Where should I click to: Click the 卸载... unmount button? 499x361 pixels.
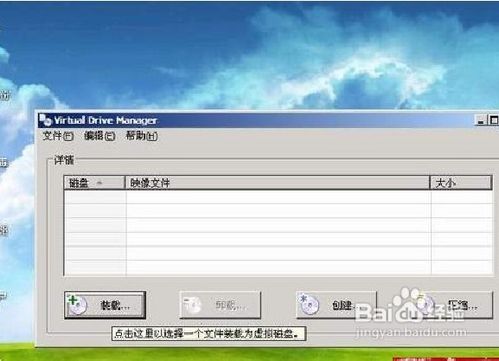220,305
